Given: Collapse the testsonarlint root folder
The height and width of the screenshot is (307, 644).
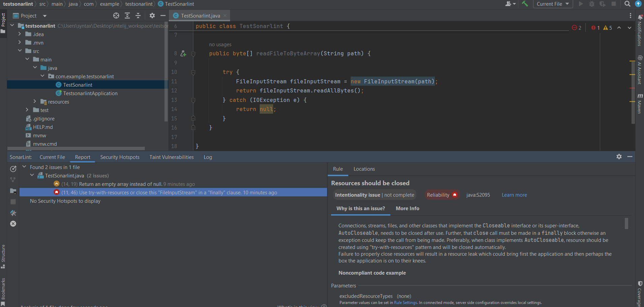Looking at the screenshot, I should [12, 25].
